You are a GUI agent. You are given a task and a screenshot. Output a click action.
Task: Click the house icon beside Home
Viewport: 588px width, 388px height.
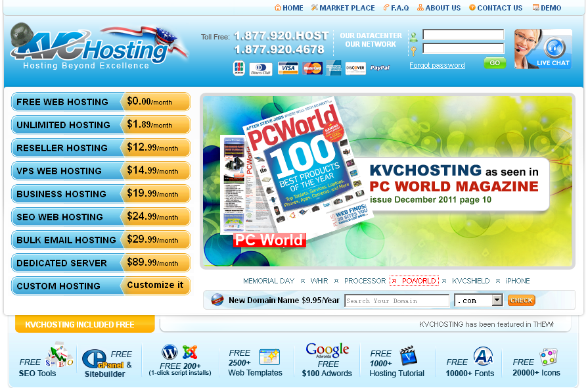tap(277, 7)
